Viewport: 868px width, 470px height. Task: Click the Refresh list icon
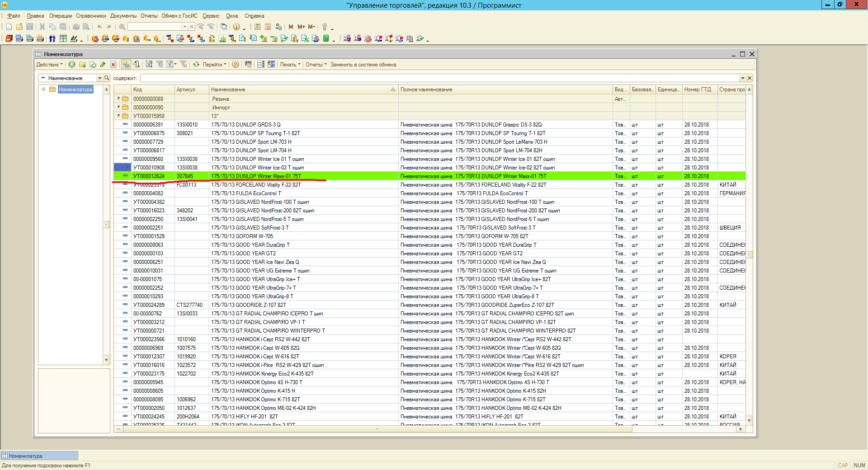196,65
